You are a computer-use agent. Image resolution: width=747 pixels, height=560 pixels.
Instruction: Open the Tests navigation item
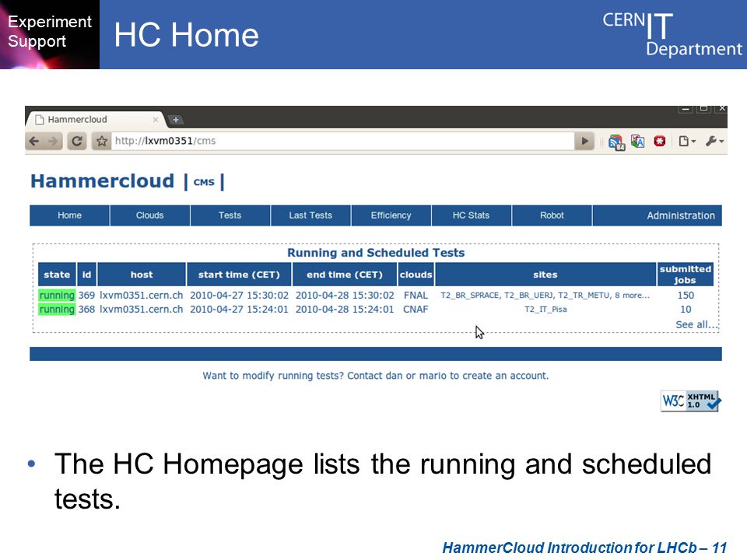click(230, 215)
